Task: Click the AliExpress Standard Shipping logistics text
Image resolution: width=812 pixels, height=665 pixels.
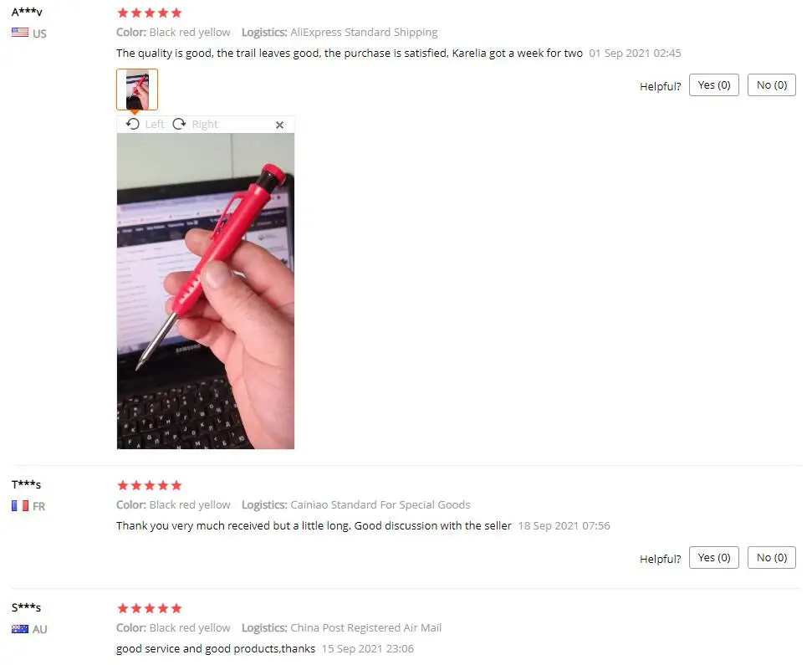Action: click(x=364, y=32)
